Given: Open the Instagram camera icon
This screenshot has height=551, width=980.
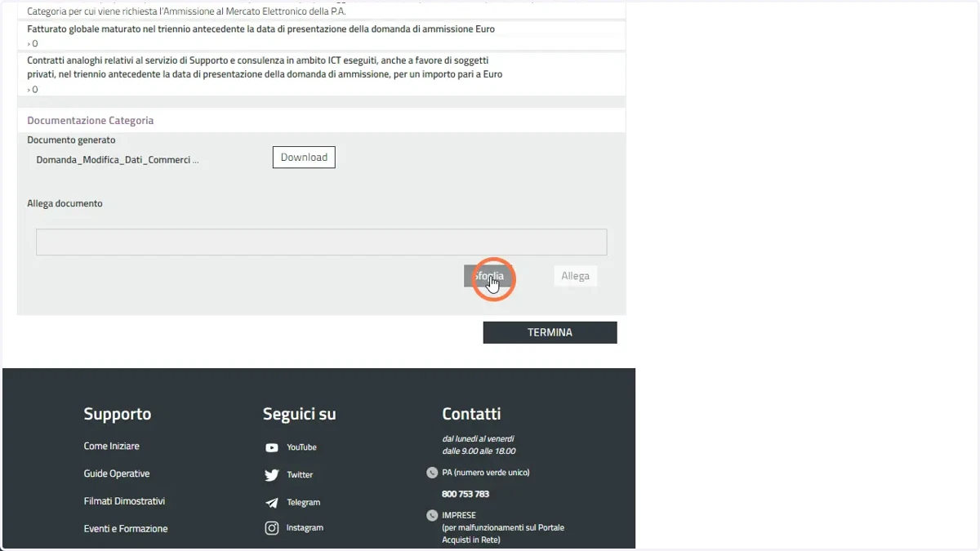Looking at the screenshot, I should click(x=272, y=528).
